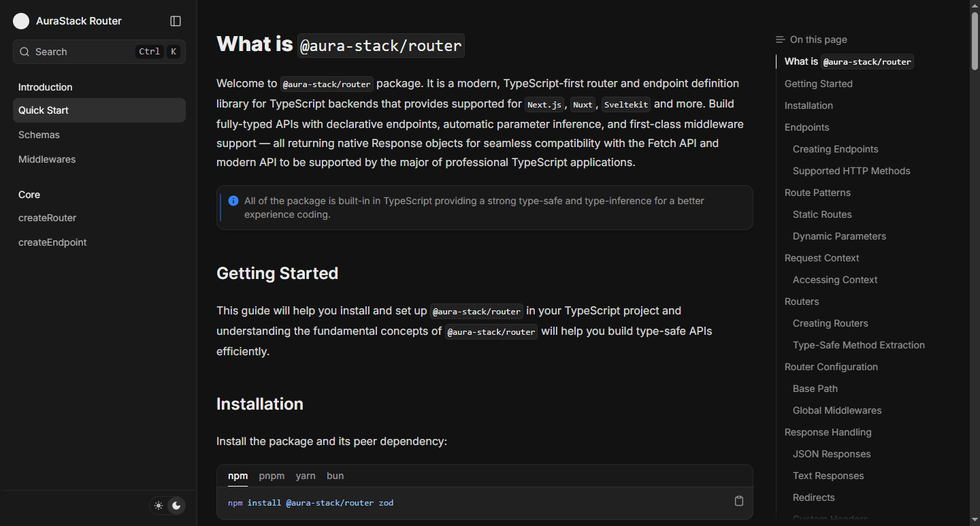The width and height of the screenshot is (980, 526).
Task: Click the info icon in the callout box
Action: (233, 201)
